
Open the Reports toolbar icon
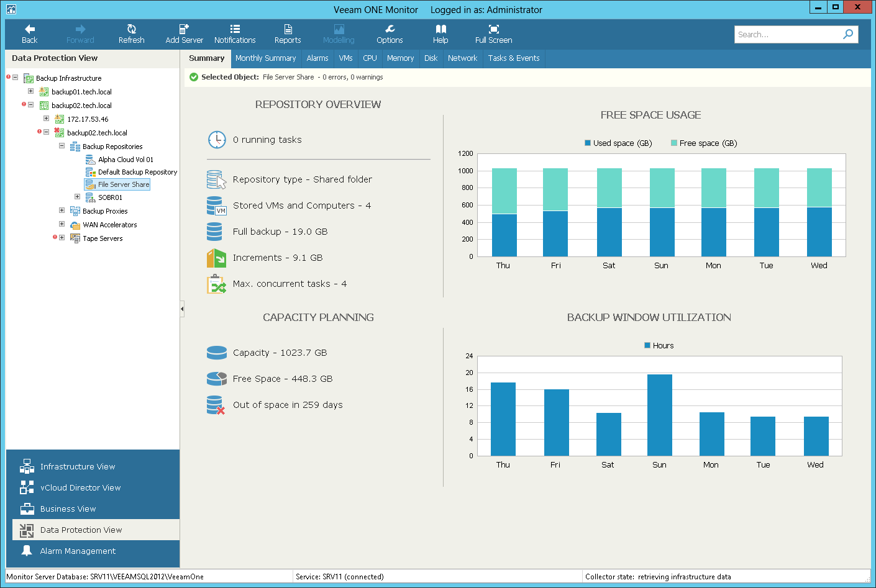(x=288, y=29)
